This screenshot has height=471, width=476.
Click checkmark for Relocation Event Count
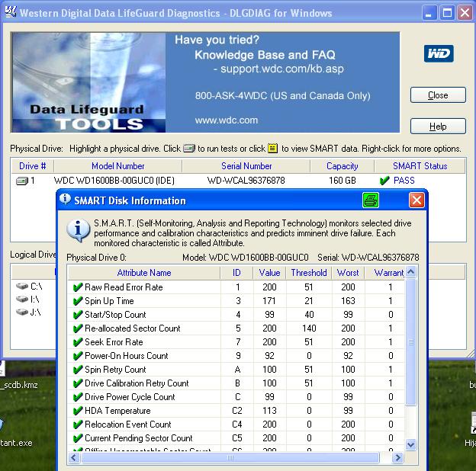[x=78, y=425]
